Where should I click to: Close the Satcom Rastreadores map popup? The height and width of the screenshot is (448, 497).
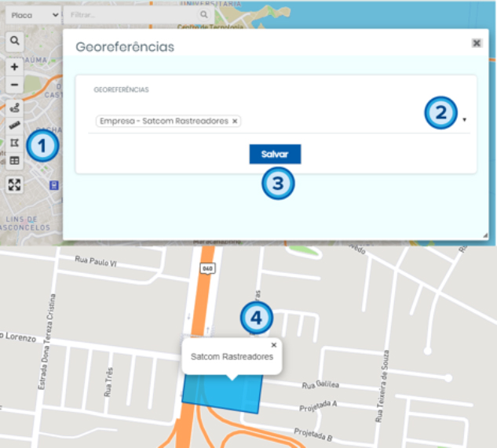point(274,344)
